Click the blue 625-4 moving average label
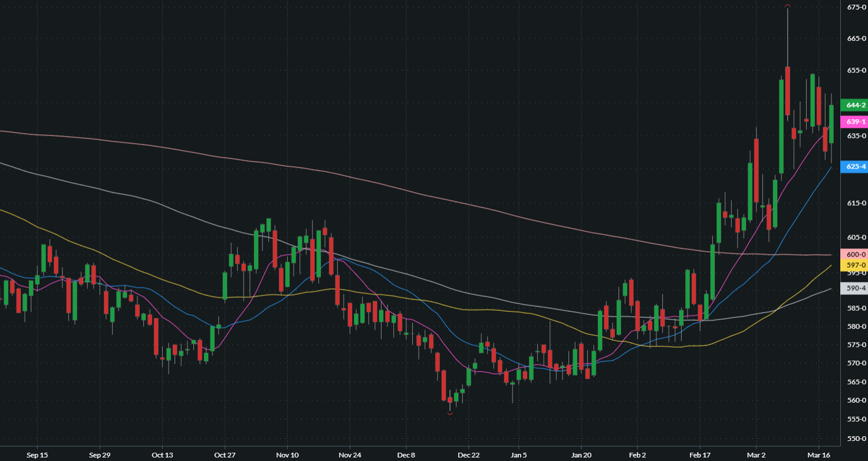Image resolution: width=868 pixels, height=461 pixels. pyautogui.click(x=854, y=167)
